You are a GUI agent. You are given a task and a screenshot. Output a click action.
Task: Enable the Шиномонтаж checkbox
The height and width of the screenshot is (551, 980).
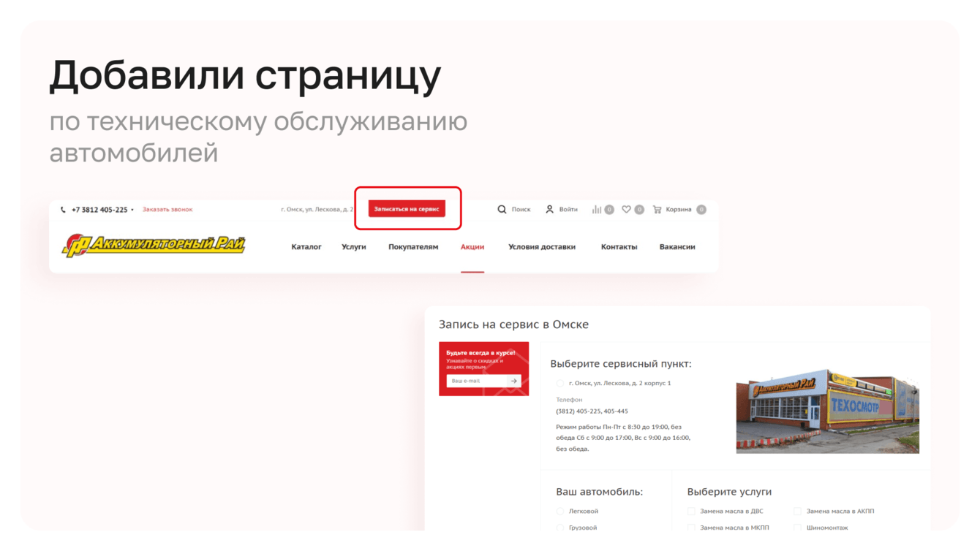click(x=797, y=528)
